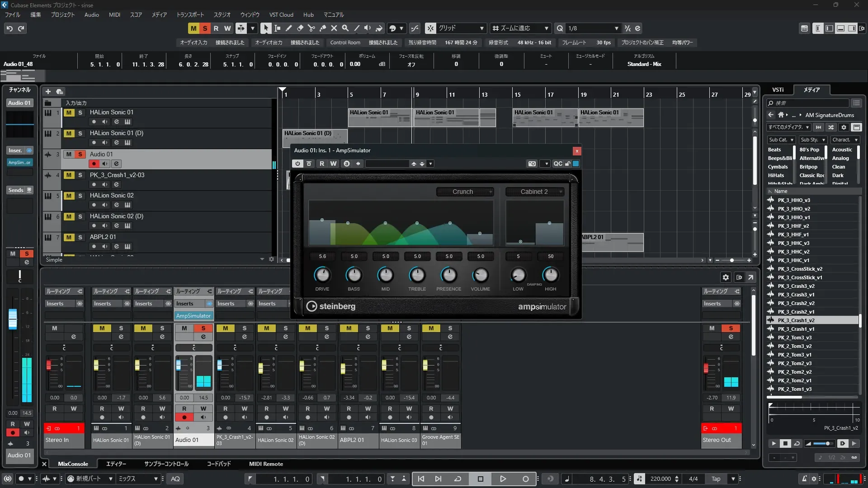The width and height of the screenshot is (868, 488).
Task: Select the Glue tool
Action: tap(323, 28)
